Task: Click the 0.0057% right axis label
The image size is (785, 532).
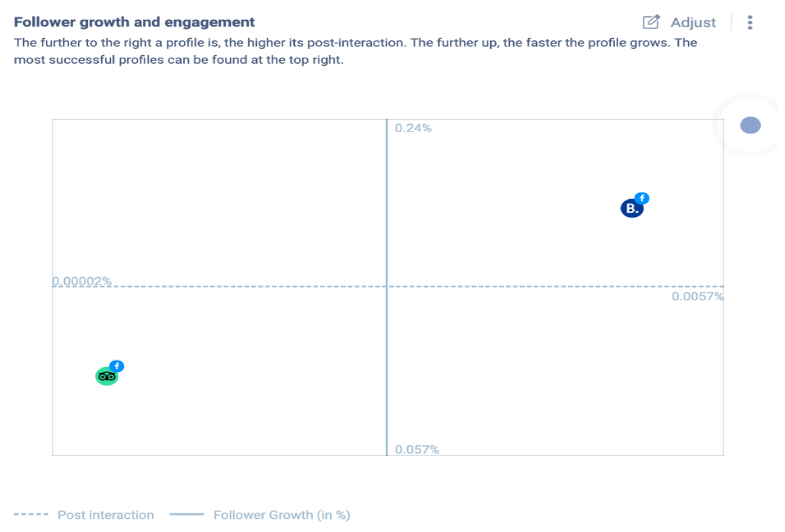Action: pyautogui.click(x=697, y=296)
